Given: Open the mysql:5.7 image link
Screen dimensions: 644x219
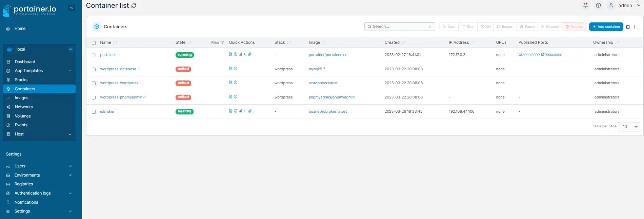Looking at the screenshot, I should (x=317, y=69).
